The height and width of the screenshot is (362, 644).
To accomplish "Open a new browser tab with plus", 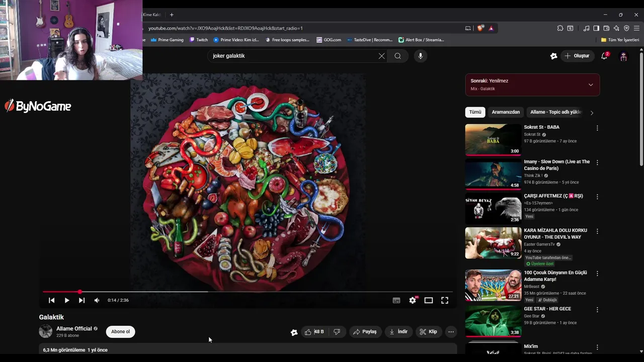I will 172,15.
